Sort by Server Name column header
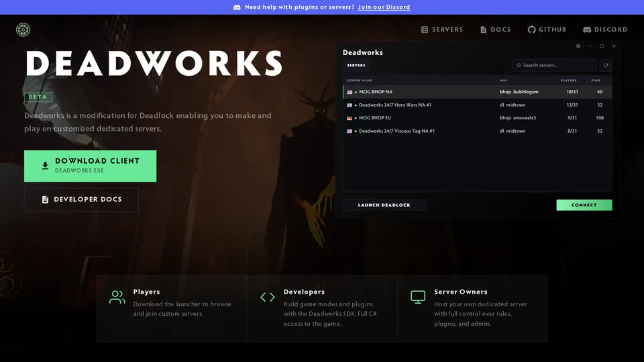 click(360, 80)
